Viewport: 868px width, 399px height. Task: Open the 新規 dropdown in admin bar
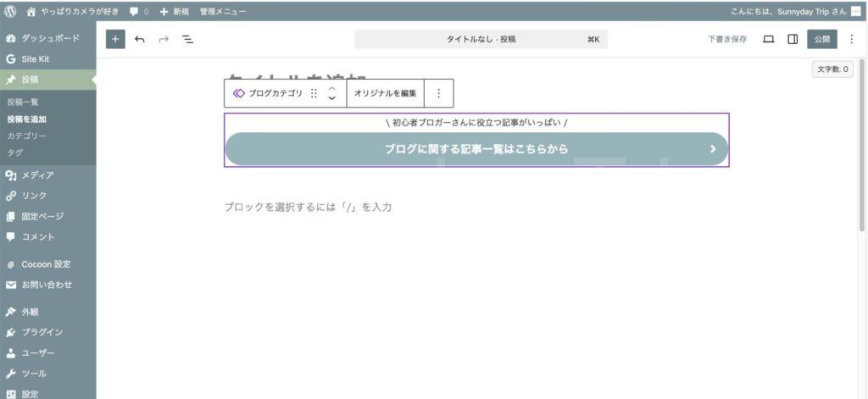tap(175, 12)
